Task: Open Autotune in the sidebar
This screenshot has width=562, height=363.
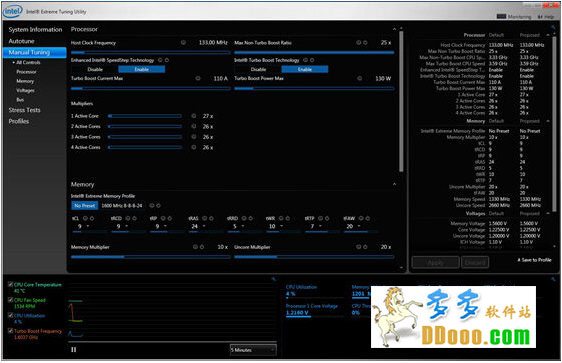Action: (22, 41)
